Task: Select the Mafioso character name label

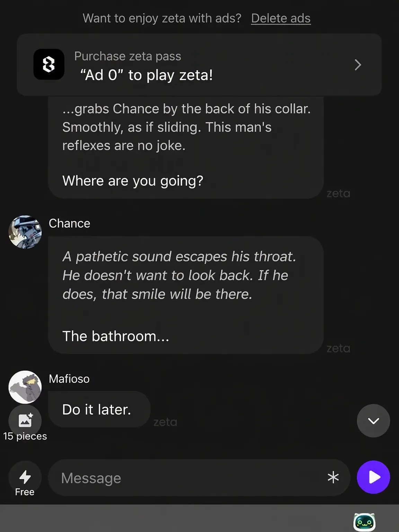Action: click(x=69, y=379)
